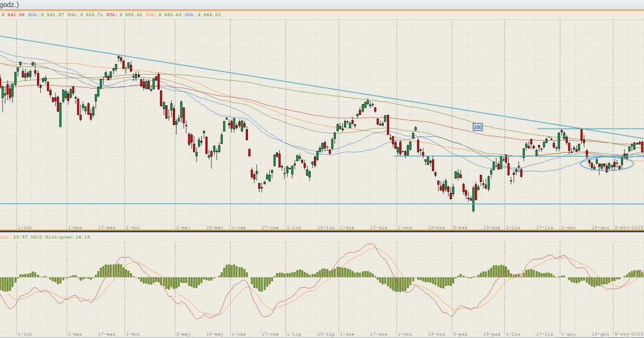
Task: Click the divider between price and MACD panels
Action: point(322,231)
